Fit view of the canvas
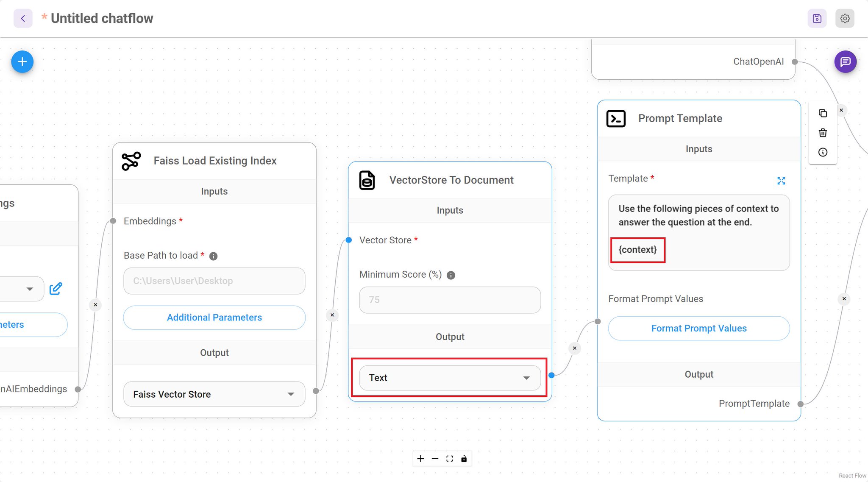 pos(450,459)
